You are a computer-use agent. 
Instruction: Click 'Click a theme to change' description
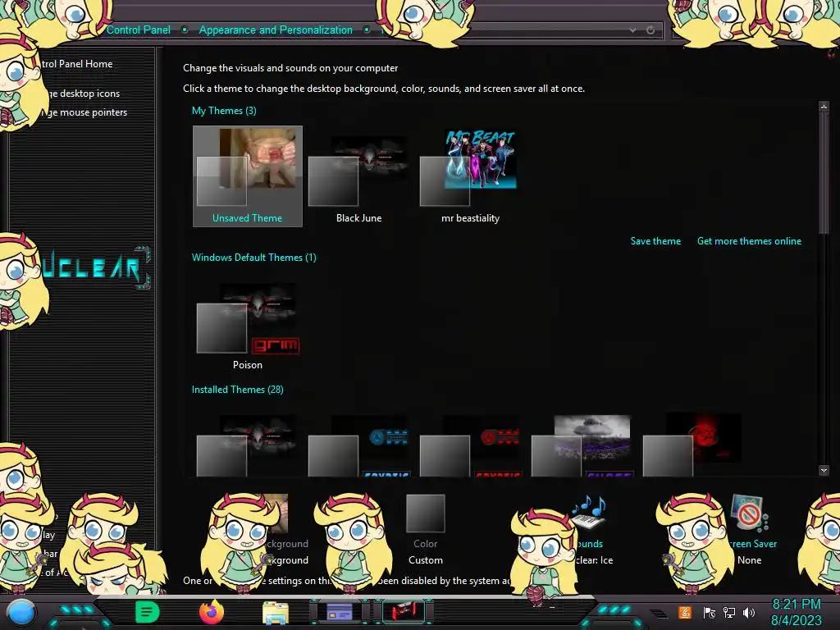[384, 89]
